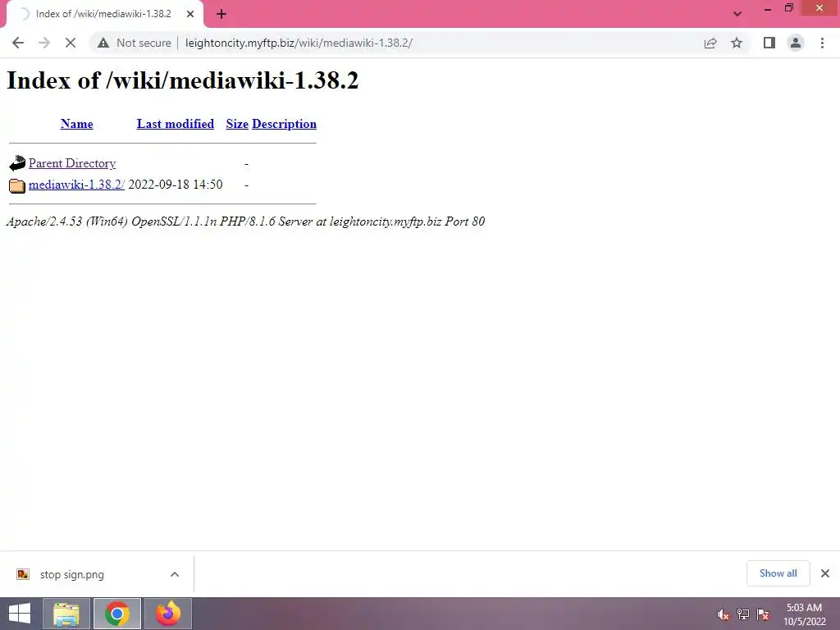Screen dimensions: 840x630
Task: Open the network status tray icon
Action: pyautogui.click(x=743, y=614)
